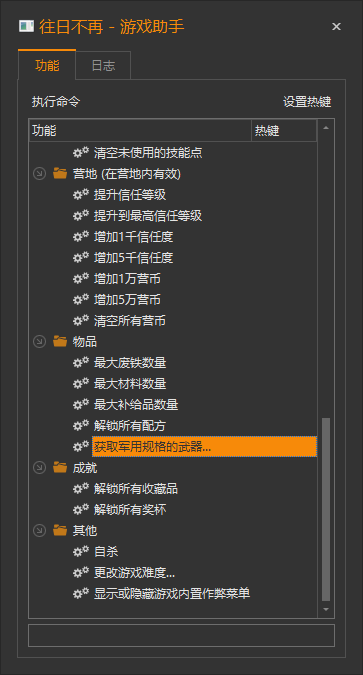Switch to the 日志 tab
This screenshot has height=675, width=363.
tap(103, 65)
